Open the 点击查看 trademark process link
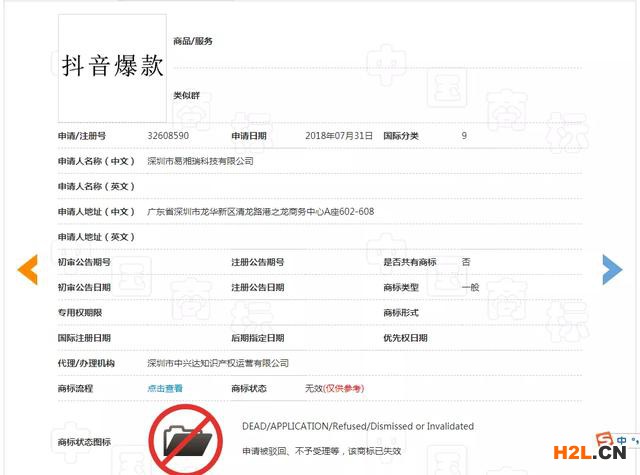Image resolution: width=640 pixels, height=475 pixels. tap(165, 388)
